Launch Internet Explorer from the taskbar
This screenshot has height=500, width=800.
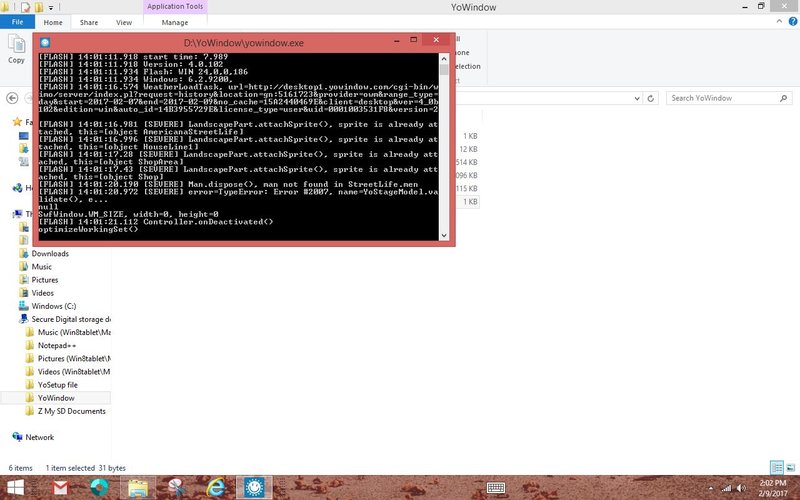[x=216, y=488]
